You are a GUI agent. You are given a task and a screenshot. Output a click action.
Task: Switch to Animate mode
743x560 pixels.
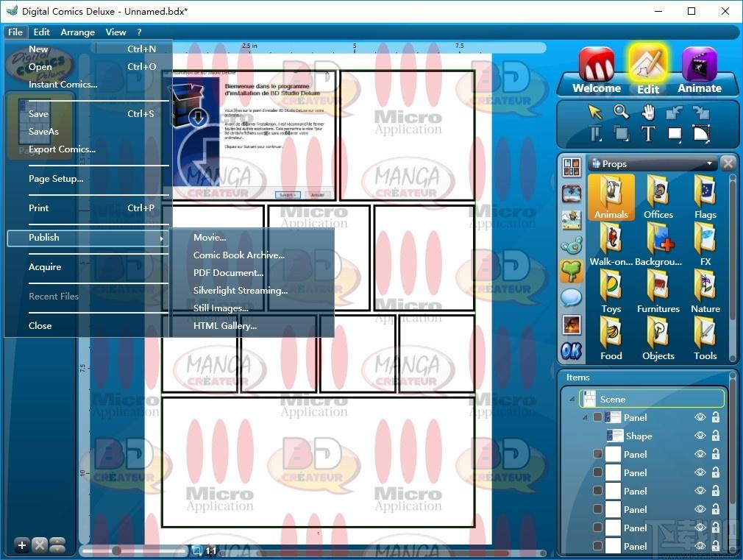click(x=700, y=71)
